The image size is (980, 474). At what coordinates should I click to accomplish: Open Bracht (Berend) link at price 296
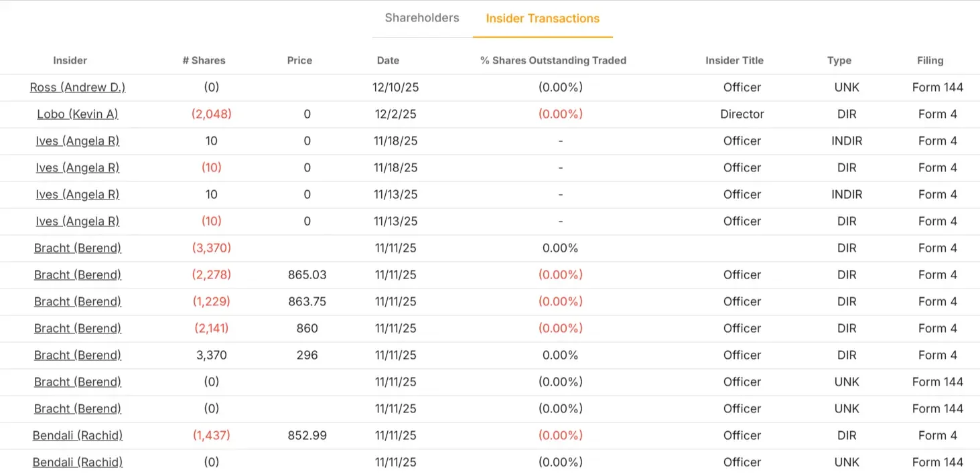pos(78,355)
